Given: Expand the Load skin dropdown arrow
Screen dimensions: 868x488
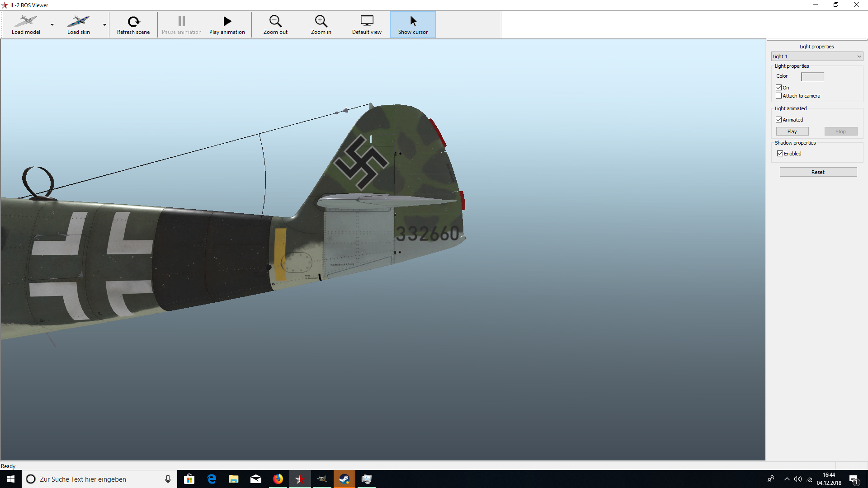Looking at the screenshot, I should click(x=104, y=25).
